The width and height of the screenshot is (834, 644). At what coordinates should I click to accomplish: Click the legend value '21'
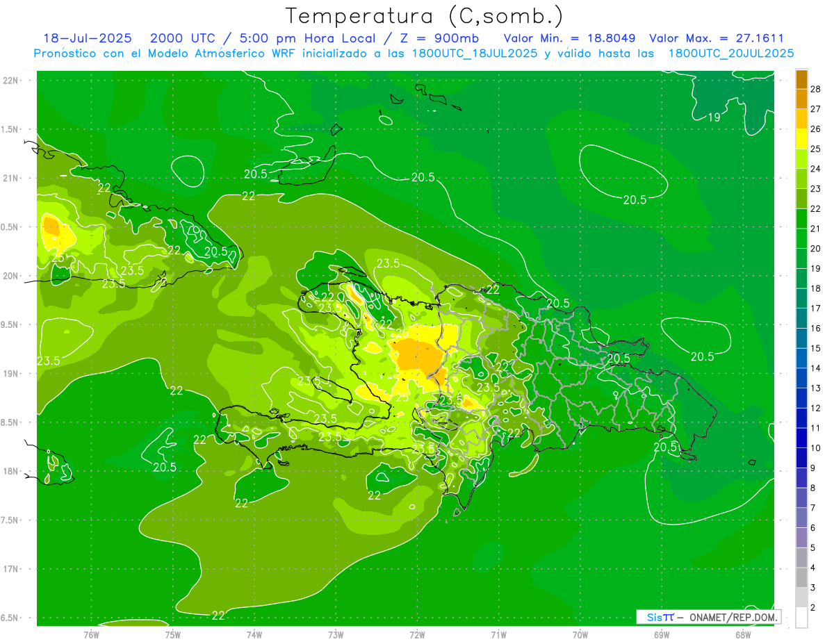pyautogui.click(x=816, y=229)
